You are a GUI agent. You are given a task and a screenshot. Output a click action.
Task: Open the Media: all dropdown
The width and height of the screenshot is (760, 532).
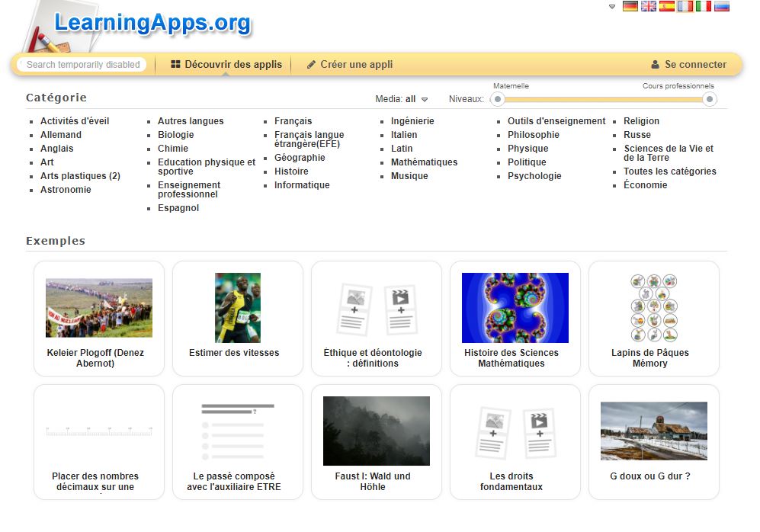pyautogui.click(x=401, y=99)
